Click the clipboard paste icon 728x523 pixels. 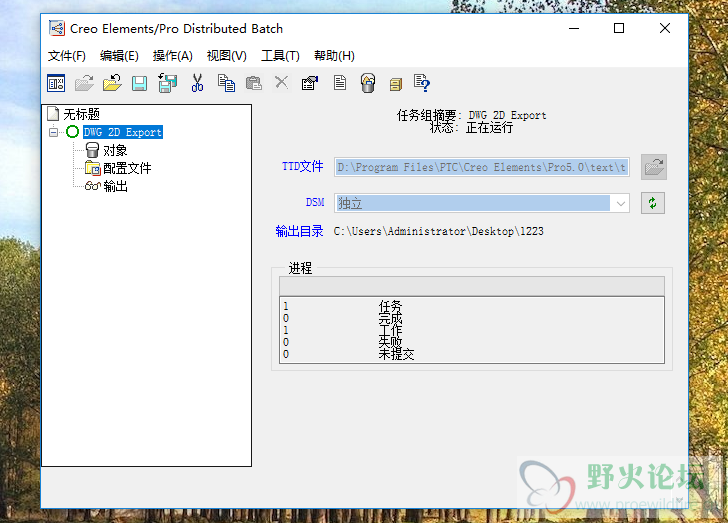[254, 84]
